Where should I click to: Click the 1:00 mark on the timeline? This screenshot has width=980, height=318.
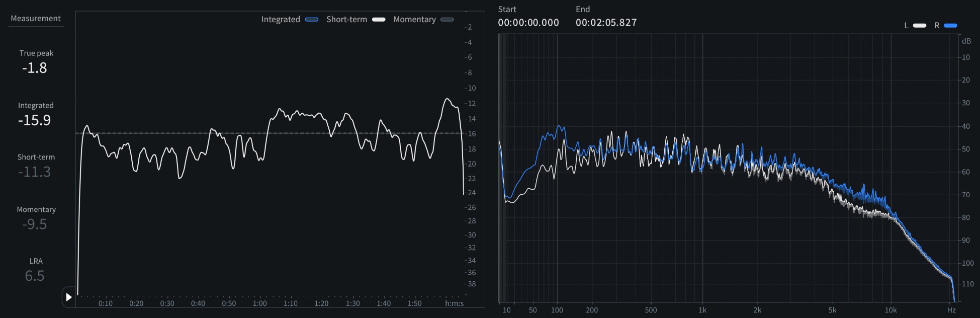[259, 303]
